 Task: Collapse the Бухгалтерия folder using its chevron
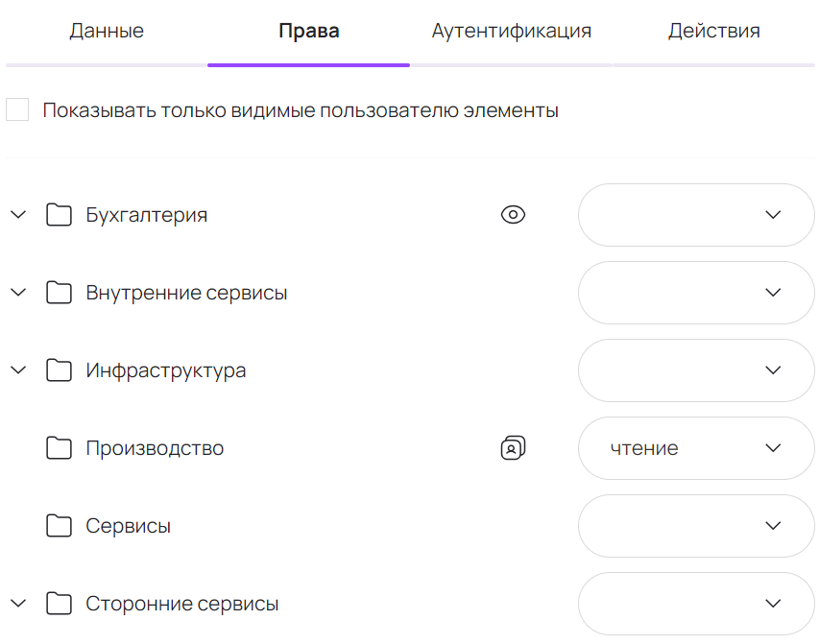[17, 214]
